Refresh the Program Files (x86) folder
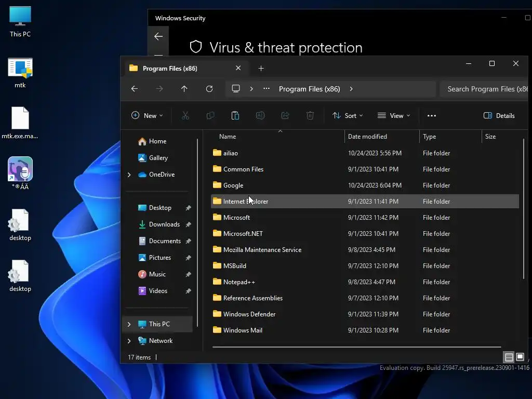Image resolution: width=532 pixels, height=399 pixels. 209,89
